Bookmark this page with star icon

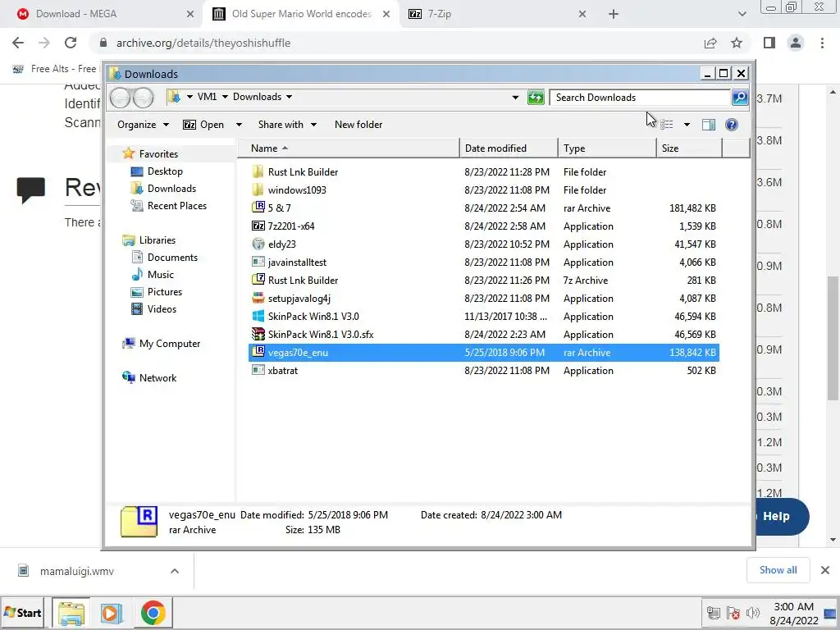(x=737, y=43)
